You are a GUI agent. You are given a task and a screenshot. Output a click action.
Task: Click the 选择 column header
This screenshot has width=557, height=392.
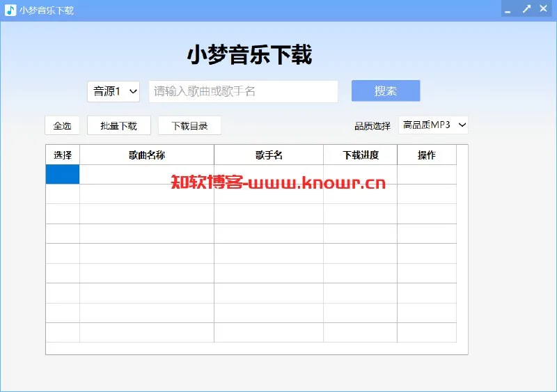point(63,155)
